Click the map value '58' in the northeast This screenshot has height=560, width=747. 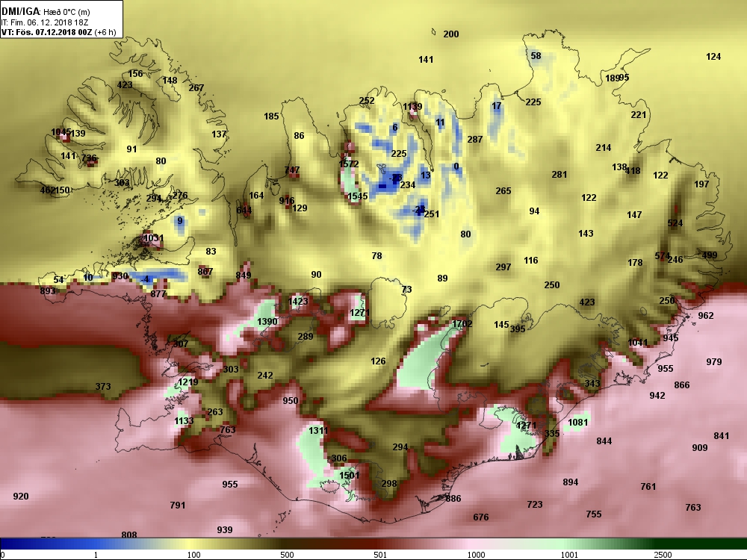point(536,56)
